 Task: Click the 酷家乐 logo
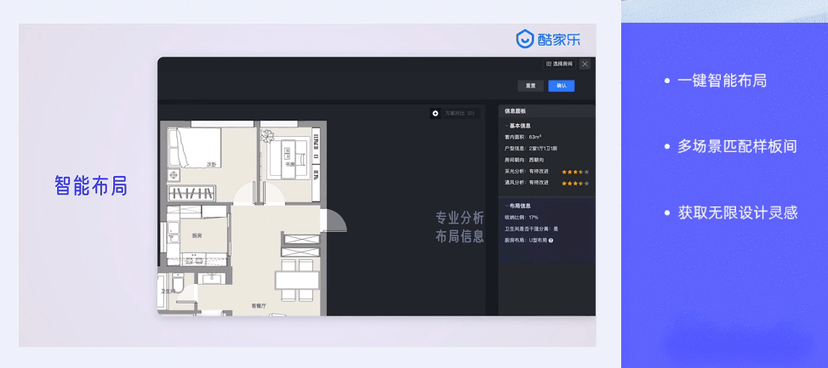click(x=548, y=39)
